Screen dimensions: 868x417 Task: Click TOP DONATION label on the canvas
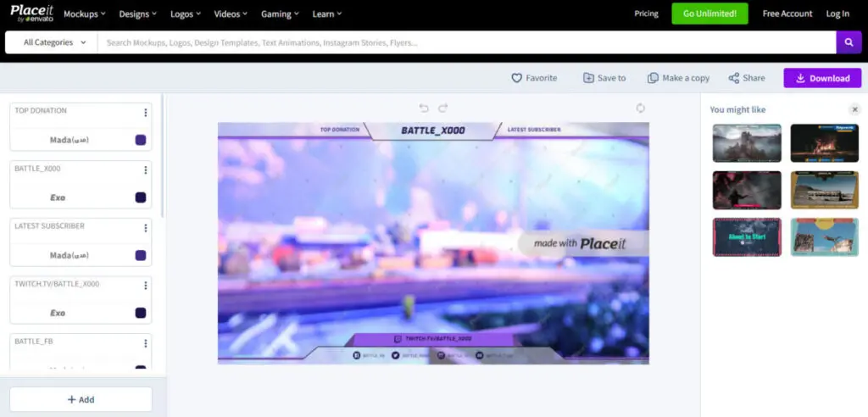(339, 130)
